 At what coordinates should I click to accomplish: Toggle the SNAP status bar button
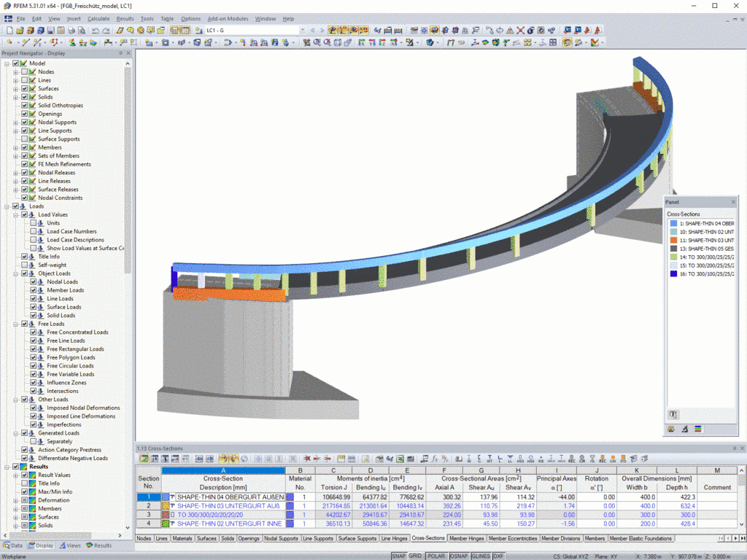pos(399,556)
